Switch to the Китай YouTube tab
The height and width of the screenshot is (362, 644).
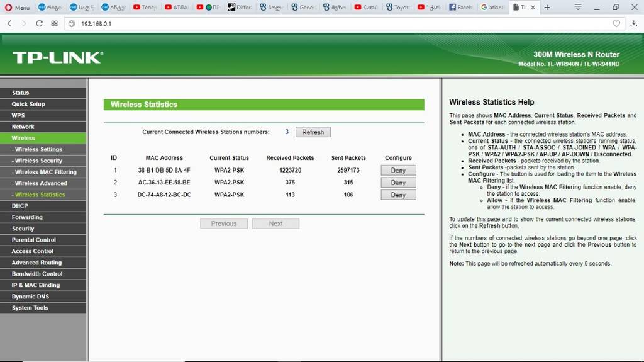point(367,7)
